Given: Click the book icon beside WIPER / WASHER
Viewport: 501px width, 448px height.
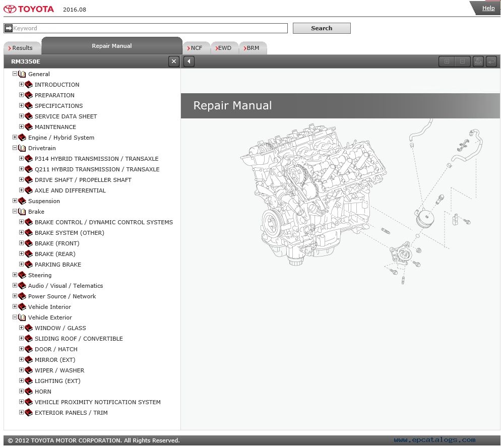Looking at the screenshot, I should pyautogui.click(x=29, y=370).
